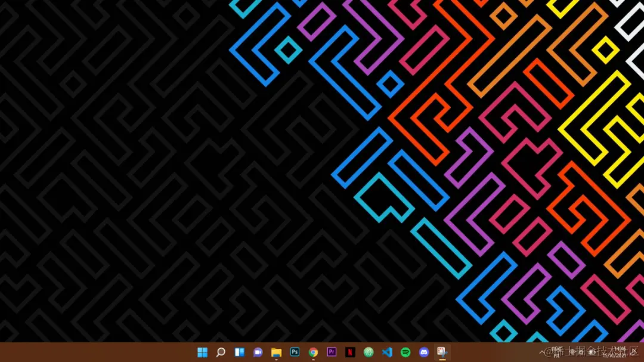Switch to the Snipping Tool app
The height and width of the screenshot is (362, 644).
tap(442, 352)
